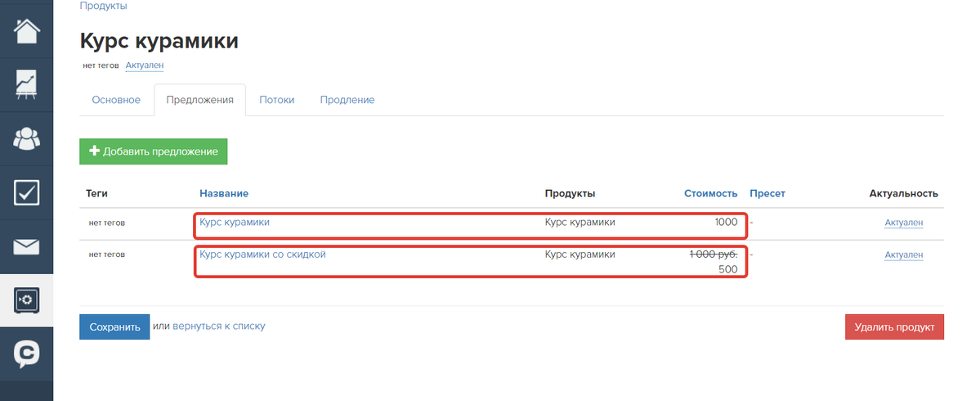The width and height of the screenshot is (980, 401).
Task: Open the chat bubble icon in sidebar
Action: (26, 354)
